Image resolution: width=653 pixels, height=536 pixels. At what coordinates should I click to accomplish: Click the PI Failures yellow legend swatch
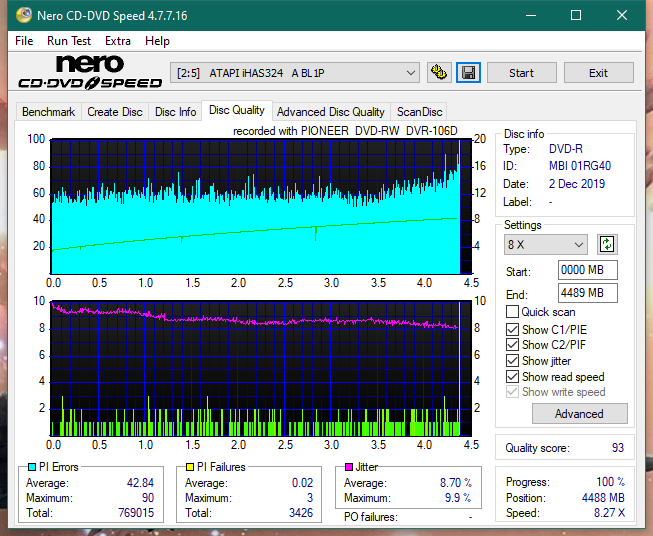click(189, 467)
